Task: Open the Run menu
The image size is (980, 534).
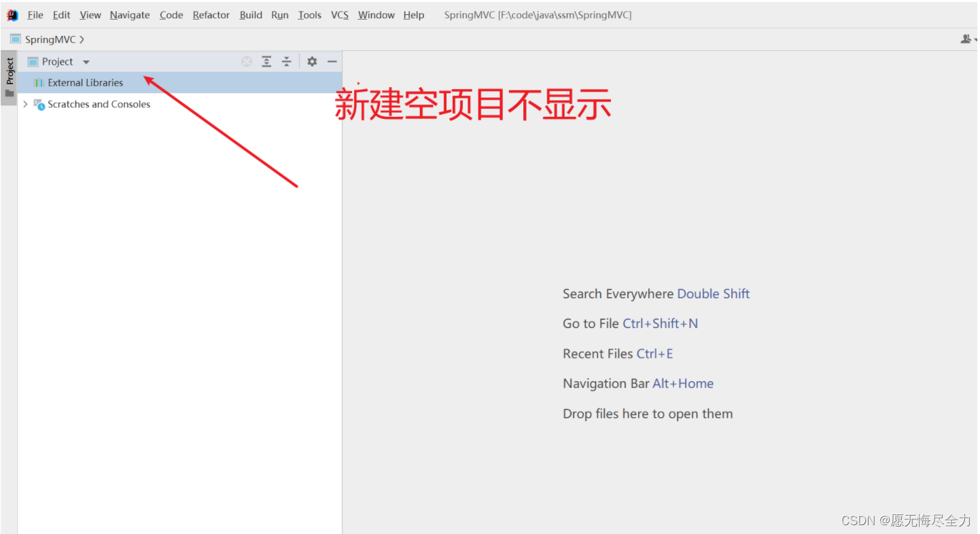Action: coord(280,15)
